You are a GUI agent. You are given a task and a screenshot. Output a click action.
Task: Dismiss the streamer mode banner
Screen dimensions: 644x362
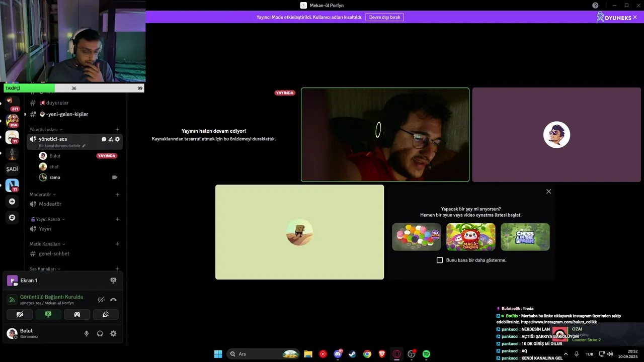[x=635, y=17]
